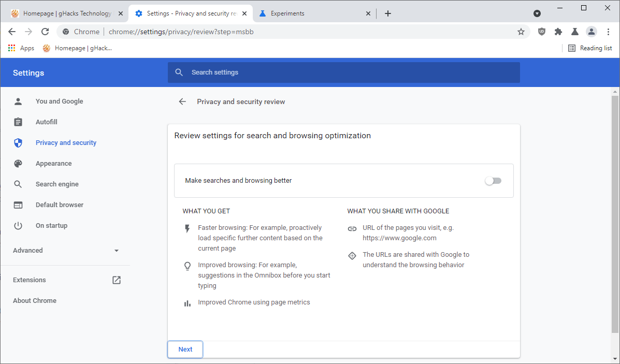Toggle Make searches and browsing better
This screenshot has height=364, width=620.
click(x=493, y=181)
